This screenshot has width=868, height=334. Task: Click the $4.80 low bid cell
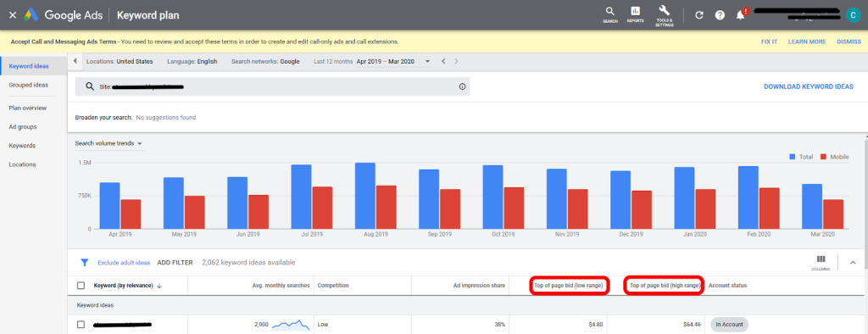pos(596,324)
